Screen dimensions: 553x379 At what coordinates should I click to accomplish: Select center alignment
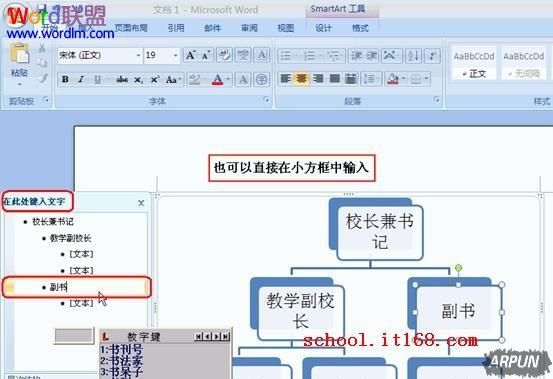tap(301, 78)
